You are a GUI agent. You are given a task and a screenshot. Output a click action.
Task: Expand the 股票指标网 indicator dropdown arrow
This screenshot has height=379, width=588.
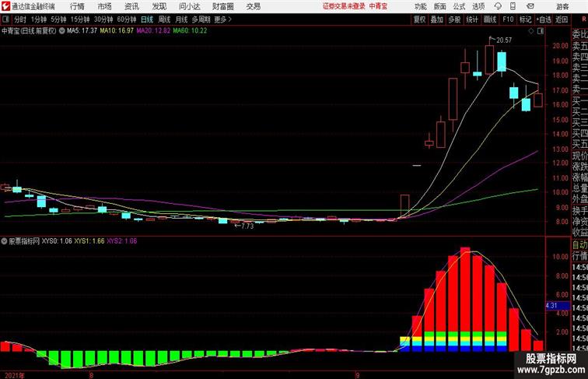tap(4, 241)
